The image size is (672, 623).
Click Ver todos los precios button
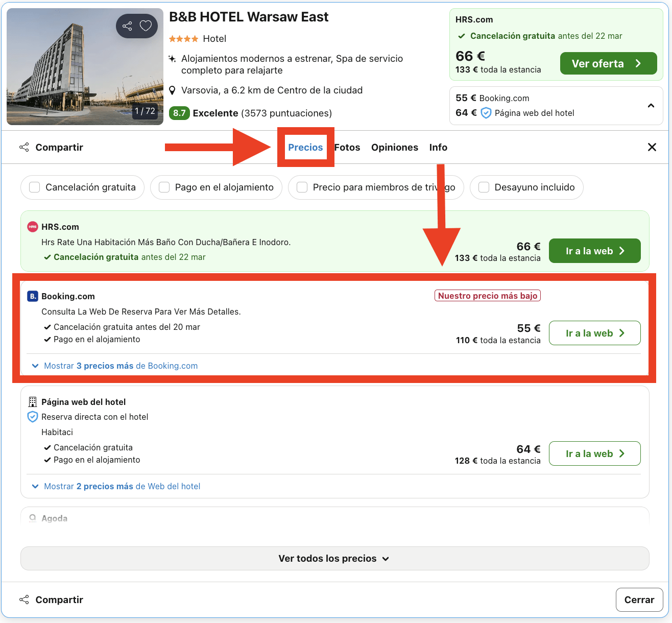(x=334, y=558)
